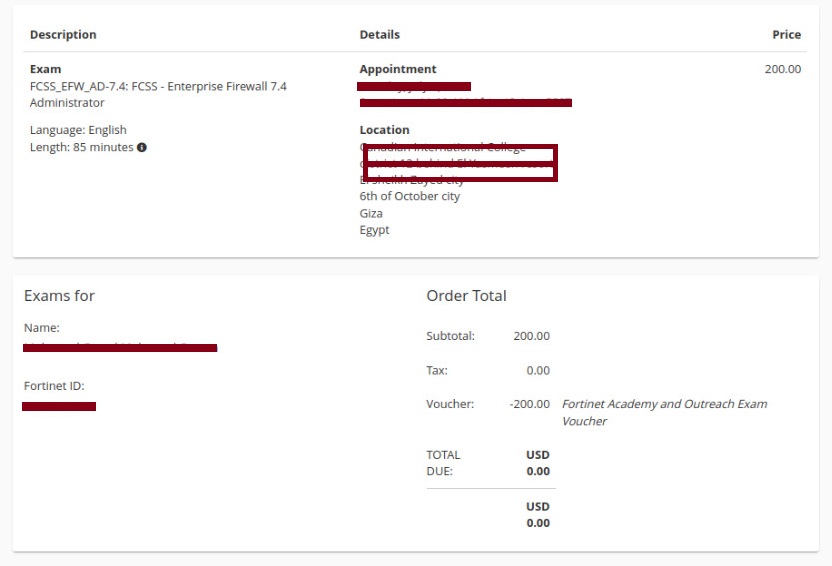The height and width of the screenshot is (566, 832).
Task: Click the Egypt country line
Action: [x=374, y=230]
